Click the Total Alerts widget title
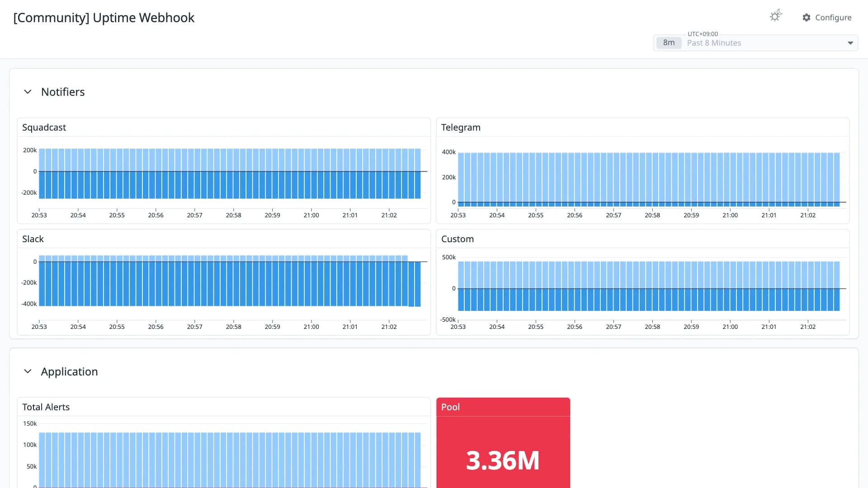This screenshot has height=488, width=868. coord(46,407)
